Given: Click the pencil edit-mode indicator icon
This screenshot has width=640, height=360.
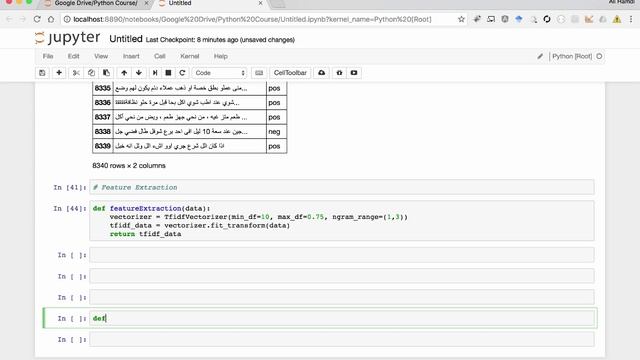Looking at the screenshot, I should 540,56.
